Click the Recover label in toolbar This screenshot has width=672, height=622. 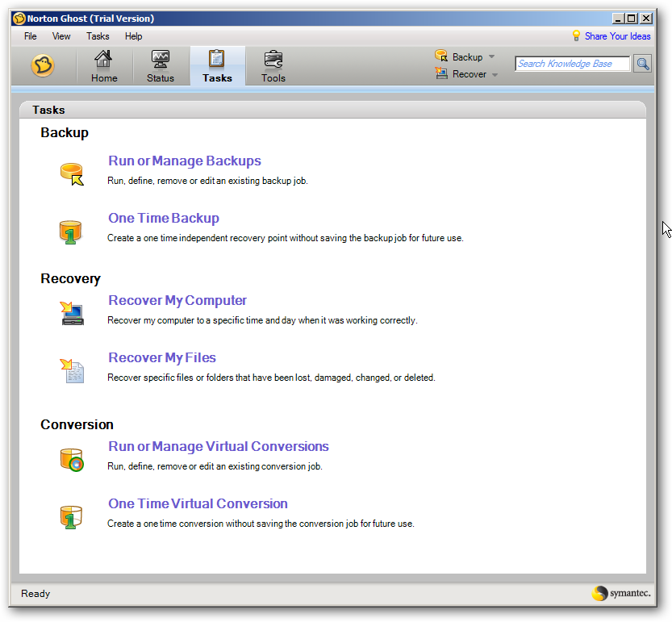click(x=470, y=74)
